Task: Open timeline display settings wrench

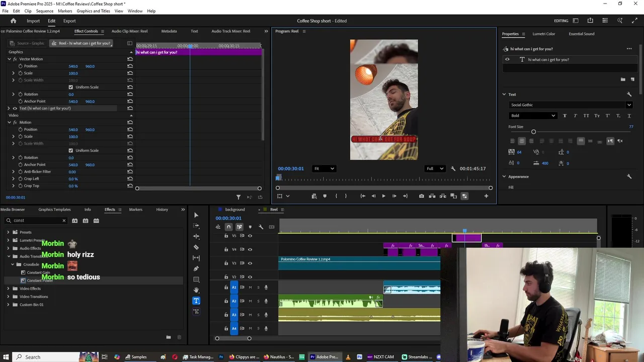Action: tap(261, 227)
